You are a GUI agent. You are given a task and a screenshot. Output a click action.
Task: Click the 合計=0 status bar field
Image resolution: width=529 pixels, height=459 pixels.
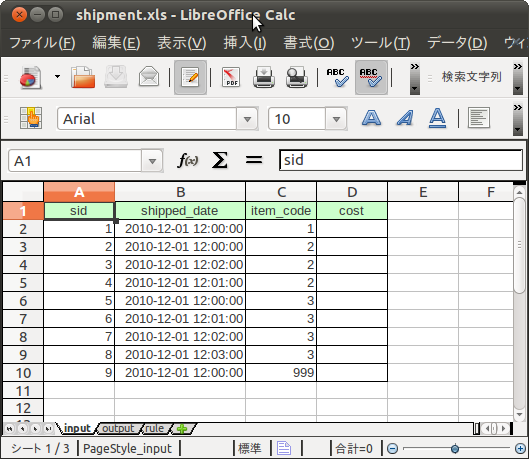coord(354,449)
